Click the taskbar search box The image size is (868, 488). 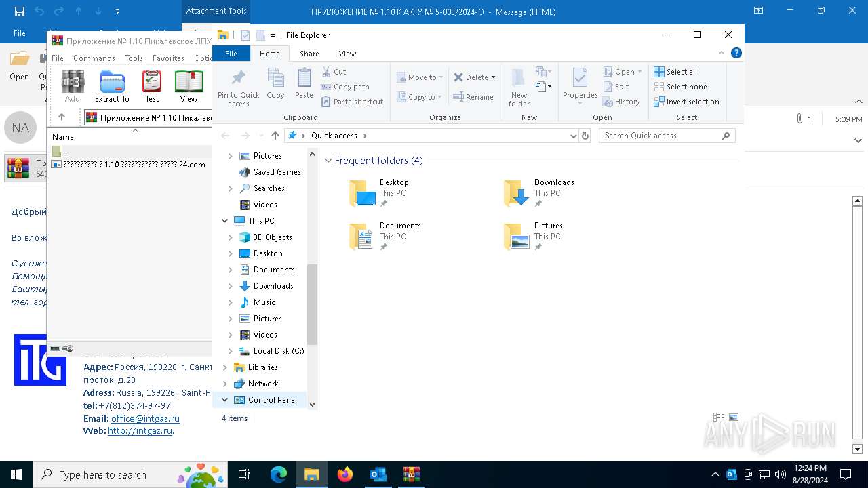point(130,474)
